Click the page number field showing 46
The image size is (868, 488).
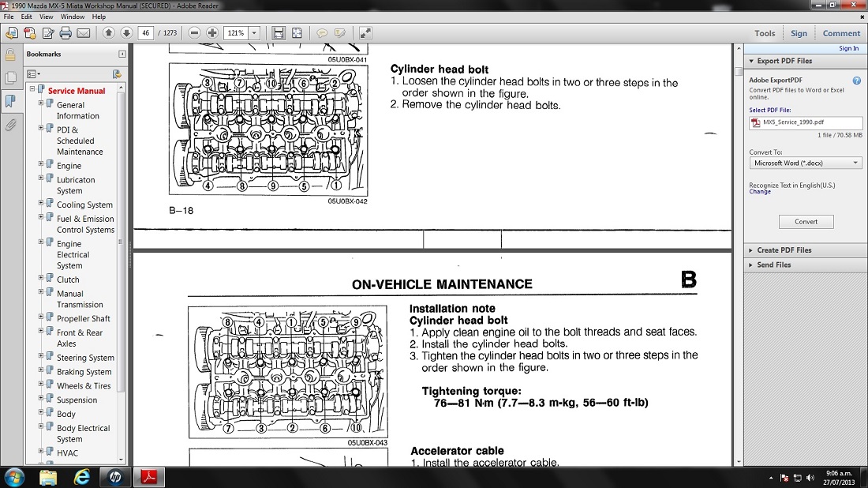146,33
